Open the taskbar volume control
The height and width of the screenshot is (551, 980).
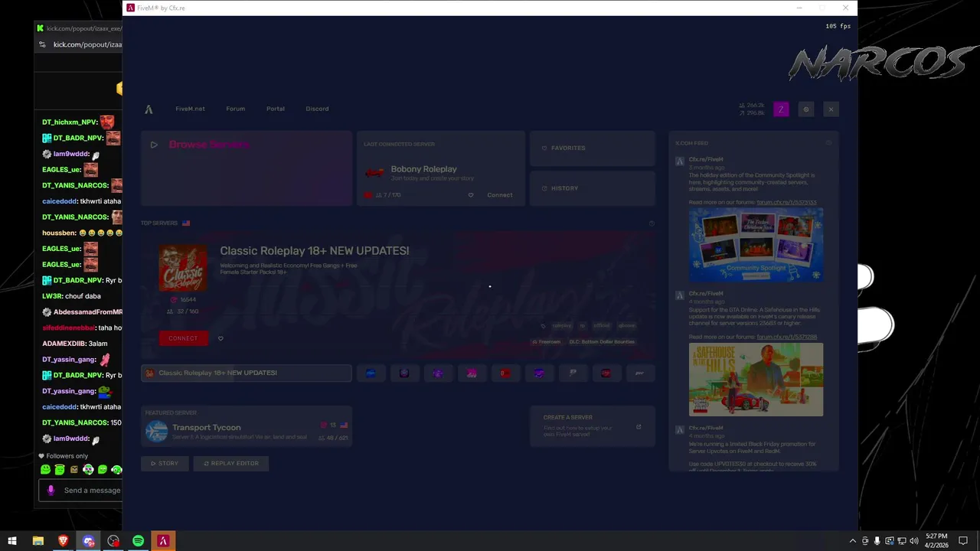tap(914, 541)
